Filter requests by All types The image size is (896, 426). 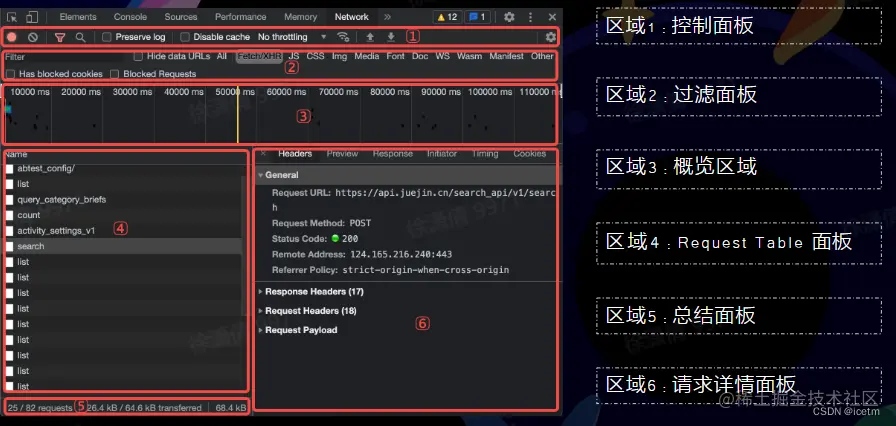[x=222, y=57]
